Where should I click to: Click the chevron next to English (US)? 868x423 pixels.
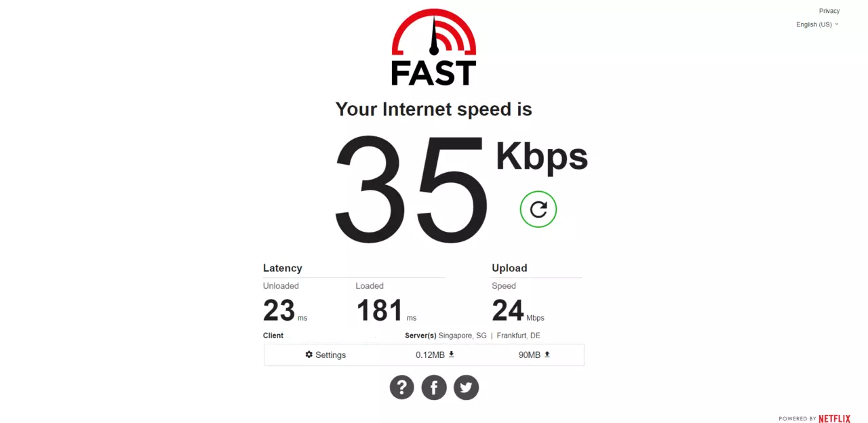(837, 24)
